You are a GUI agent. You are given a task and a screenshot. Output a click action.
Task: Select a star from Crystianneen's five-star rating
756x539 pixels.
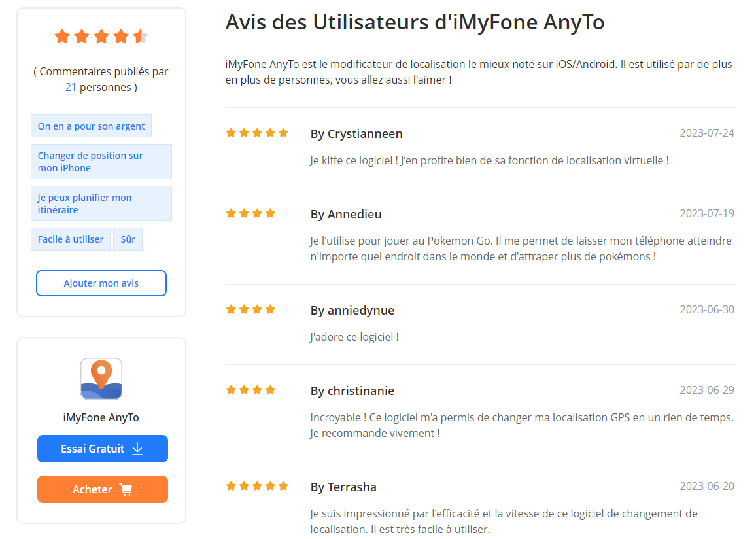(257, 132)
